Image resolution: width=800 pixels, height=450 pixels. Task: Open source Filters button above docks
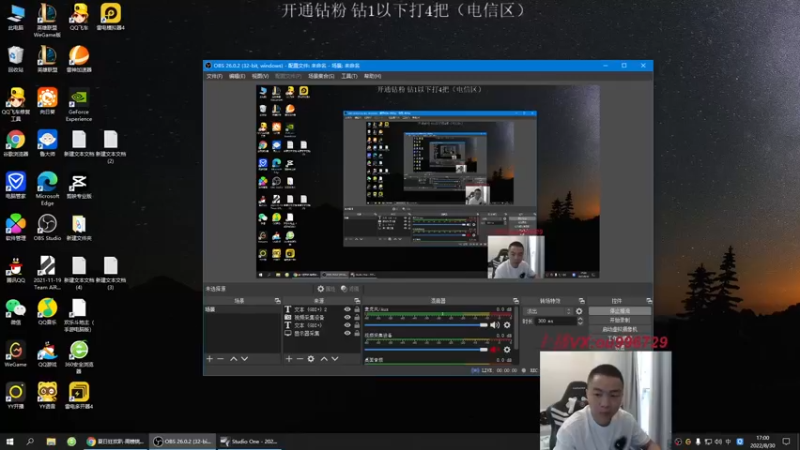click(350, 289)
